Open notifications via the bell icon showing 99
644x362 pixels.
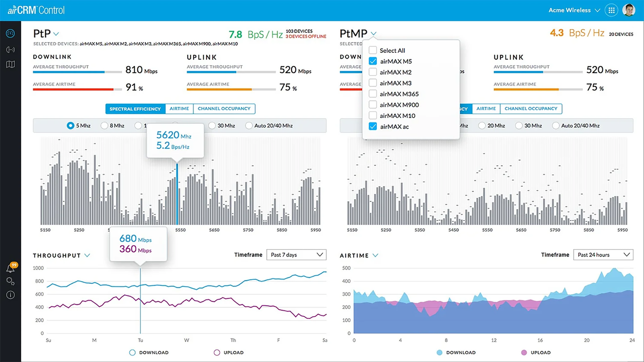tap(10, 267)
